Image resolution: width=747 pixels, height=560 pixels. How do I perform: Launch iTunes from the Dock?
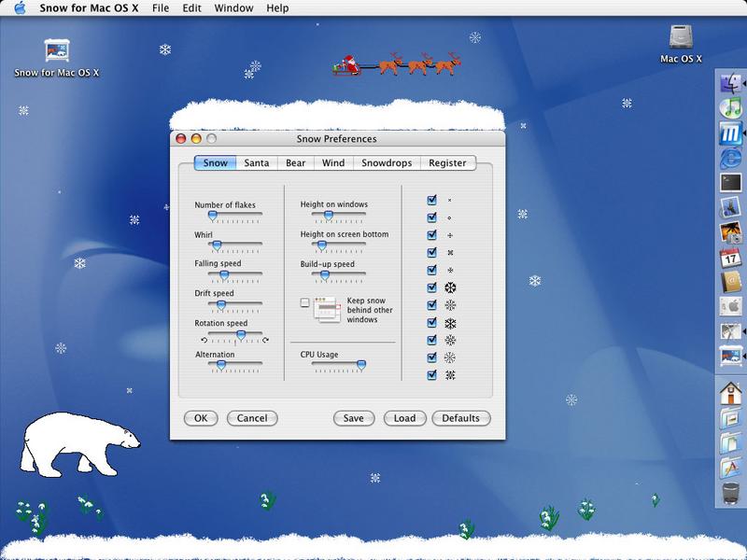pos(730,108)
